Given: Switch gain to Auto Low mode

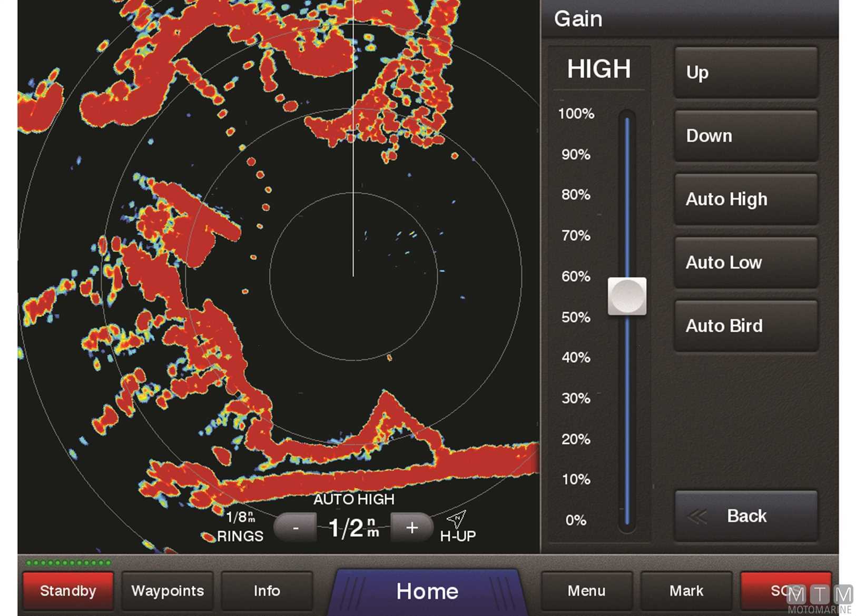Looking at the screenshot, I should tap(746, 263).
